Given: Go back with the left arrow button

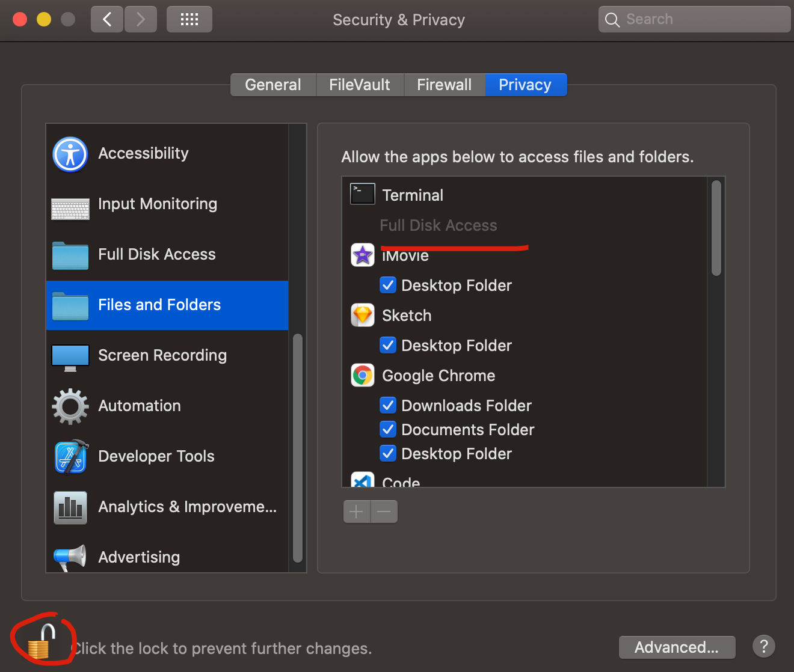Looking at the screenshot, I should 107,19.
